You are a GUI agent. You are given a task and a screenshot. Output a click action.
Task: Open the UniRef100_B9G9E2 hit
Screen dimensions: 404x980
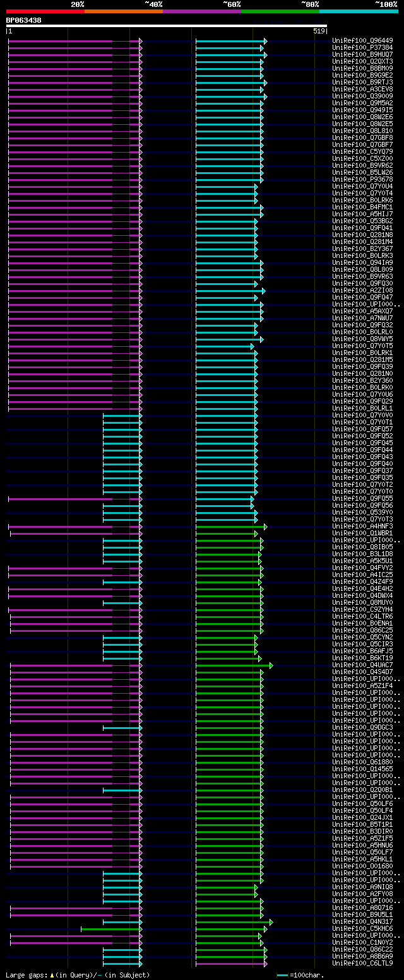(x=362, y=76)
